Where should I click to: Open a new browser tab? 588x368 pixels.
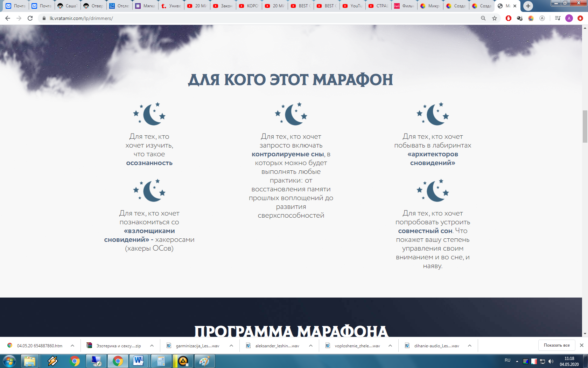pyautogui.click(x=528, y=6)
